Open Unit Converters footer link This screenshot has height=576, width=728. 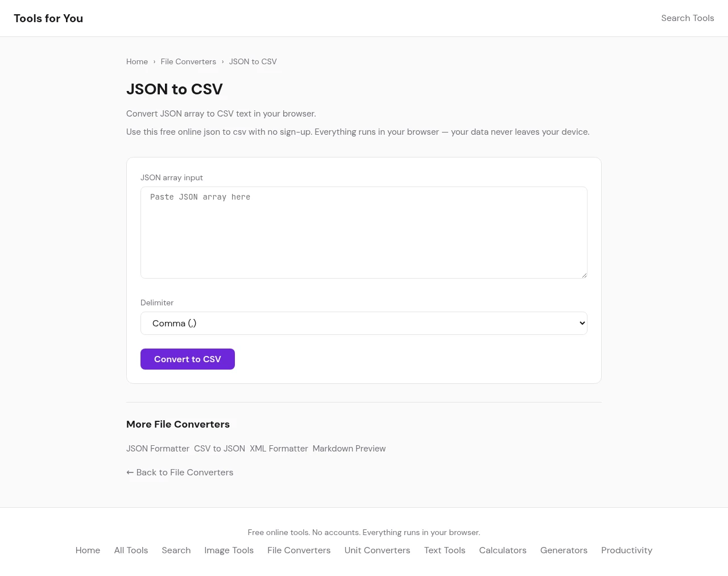point(377,550)
